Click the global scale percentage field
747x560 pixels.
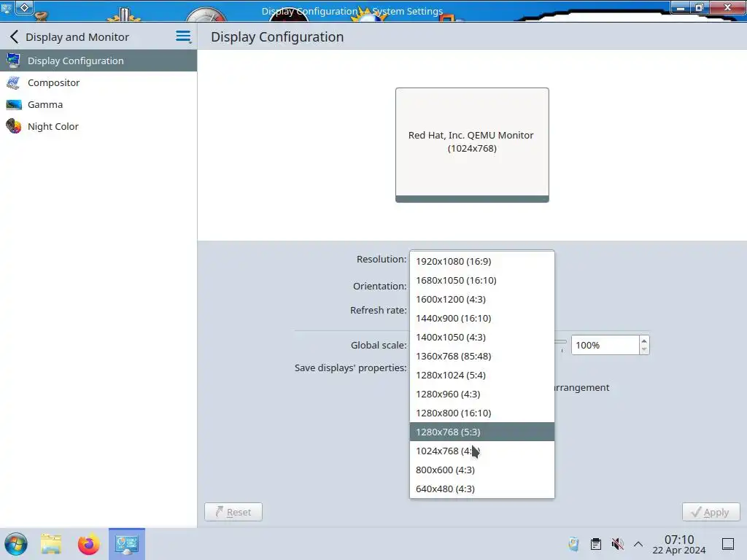[605, 345]
